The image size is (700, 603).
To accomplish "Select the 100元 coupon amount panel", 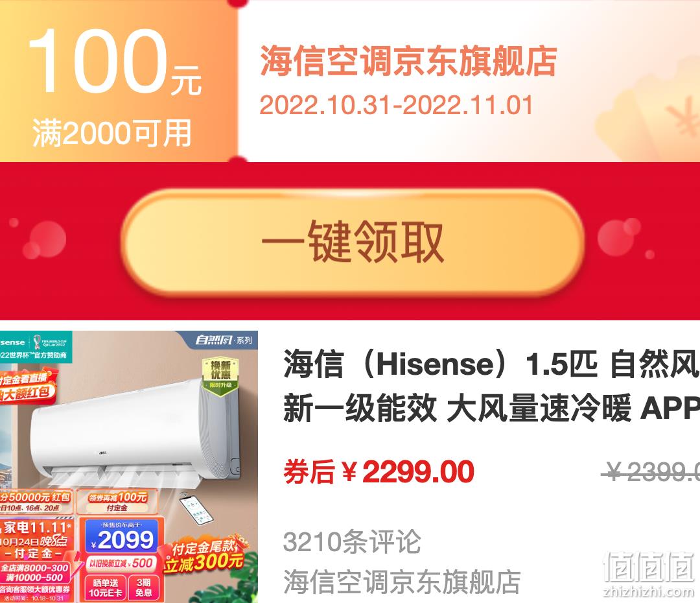I will (x=119, y=81).
